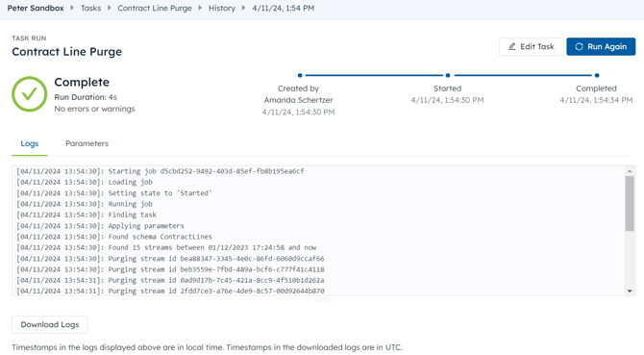Screen dimensions: 644x355
Task: Go to Peter Sandbox breadcrumb
Action: [36, 8]
